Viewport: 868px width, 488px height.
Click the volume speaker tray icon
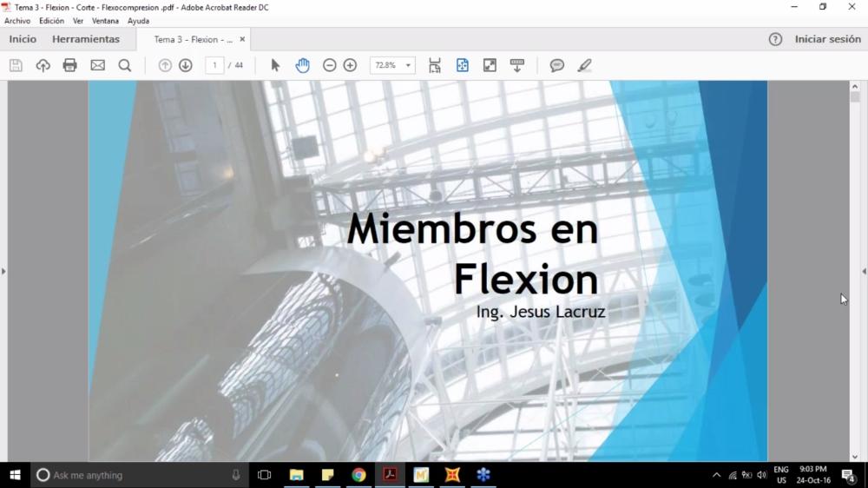click(762, 475)
